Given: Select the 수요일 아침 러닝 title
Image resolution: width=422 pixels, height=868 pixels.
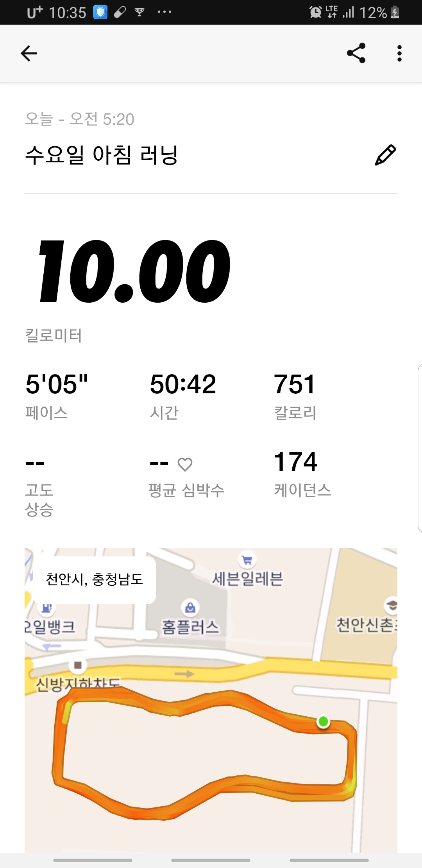Looking at the screenshot, I should 102,155.
